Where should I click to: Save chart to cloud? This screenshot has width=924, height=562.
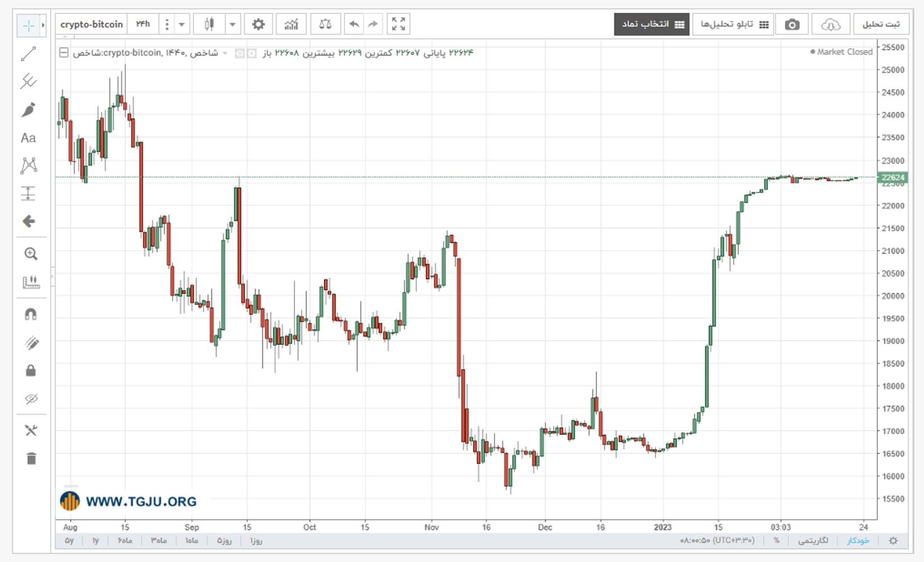coord(831,24)
